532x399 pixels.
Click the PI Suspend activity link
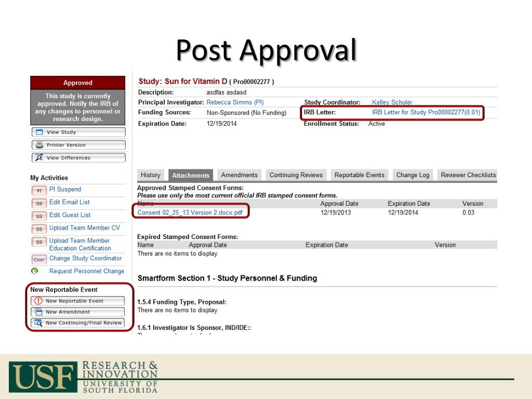click(x=65, y=189)
